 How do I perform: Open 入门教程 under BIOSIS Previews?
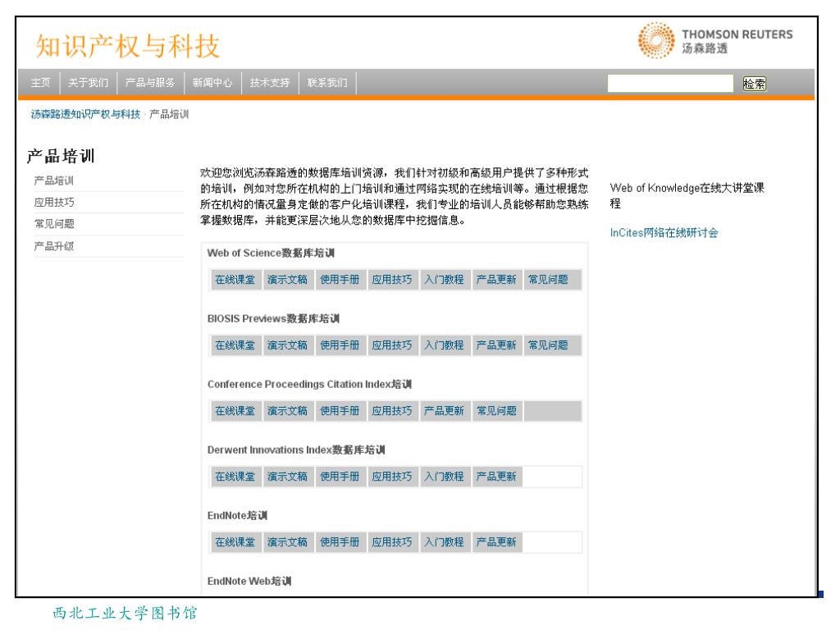[444, 345]
